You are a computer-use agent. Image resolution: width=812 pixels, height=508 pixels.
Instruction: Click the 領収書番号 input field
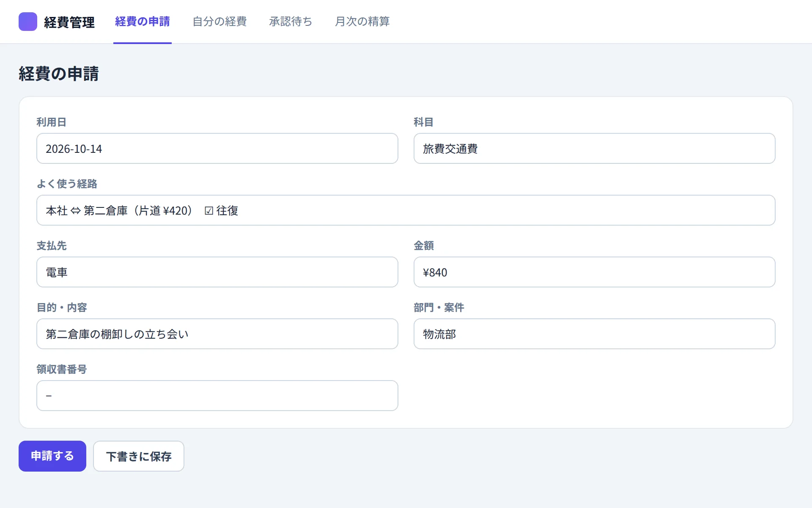(x=217, y=396)
